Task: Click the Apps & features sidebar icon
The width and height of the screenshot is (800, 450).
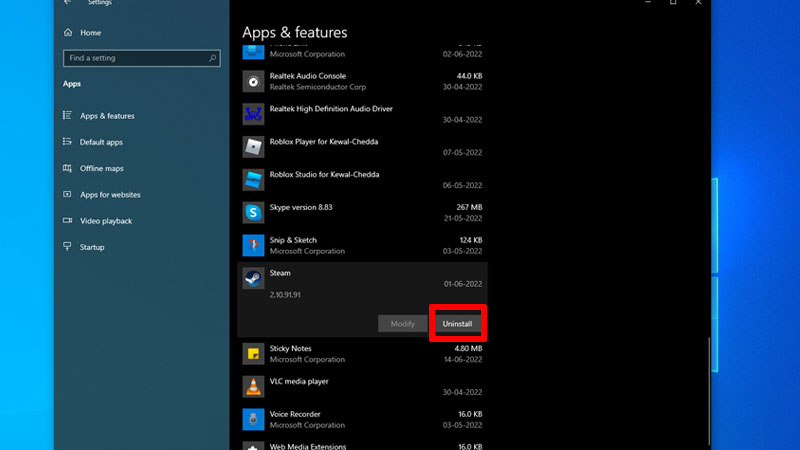Action: click(x=67, y=115)
